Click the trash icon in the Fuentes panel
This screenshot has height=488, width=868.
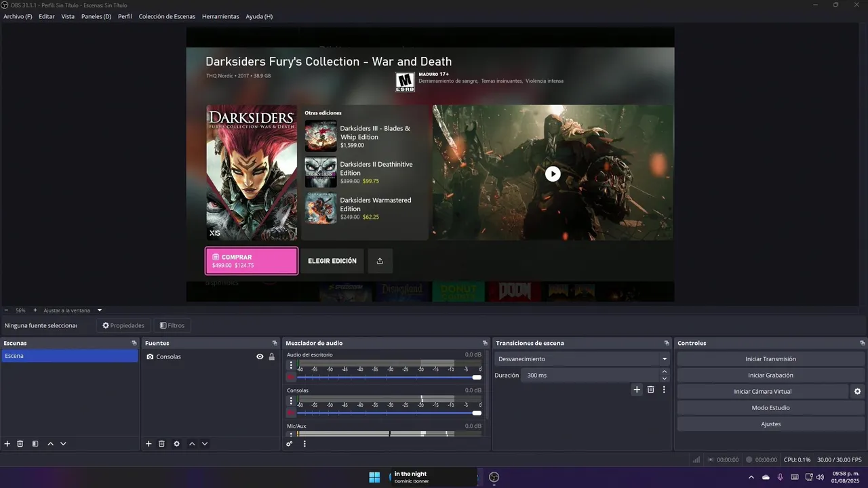(161, 444)
